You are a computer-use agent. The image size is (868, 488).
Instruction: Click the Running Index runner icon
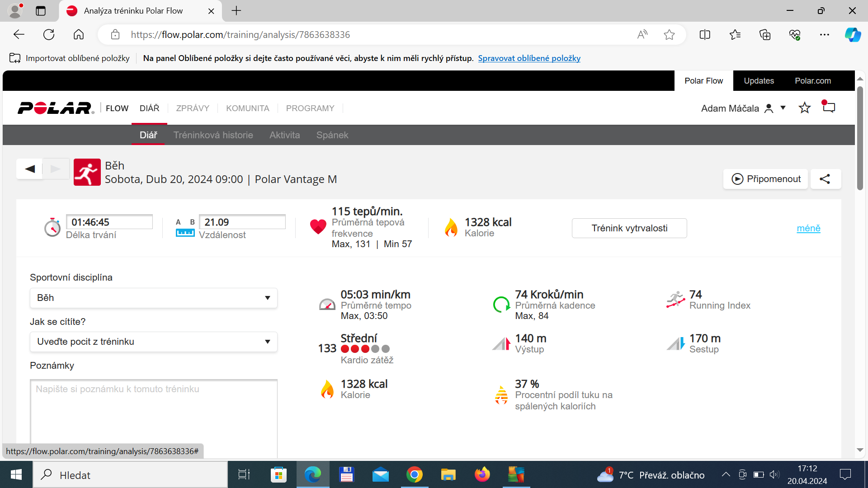675,300
